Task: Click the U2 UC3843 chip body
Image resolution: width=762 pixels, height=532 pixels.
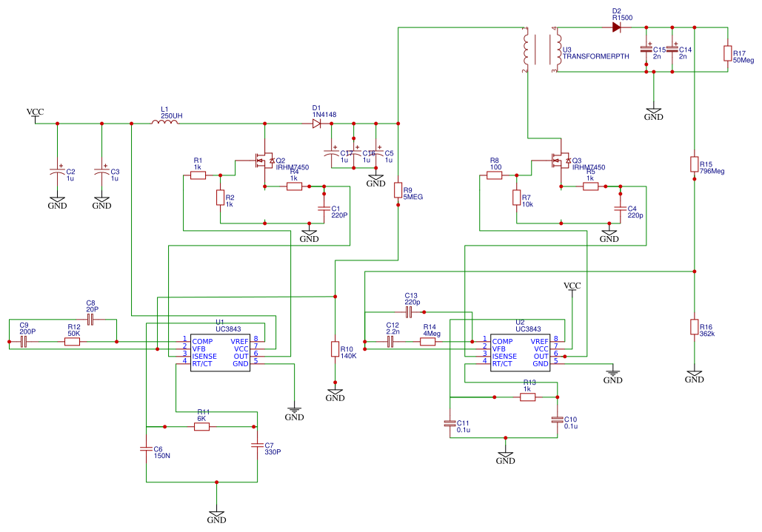Action: [520, 353]
